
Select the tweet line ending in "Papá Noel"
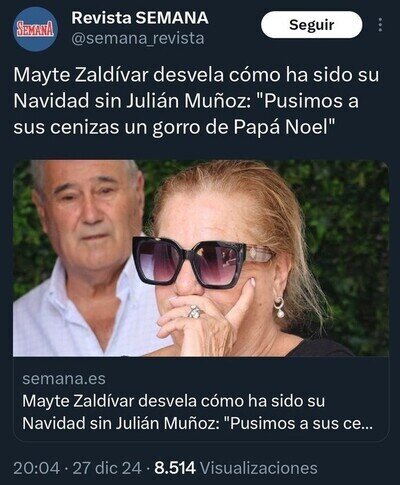(174, 128)
